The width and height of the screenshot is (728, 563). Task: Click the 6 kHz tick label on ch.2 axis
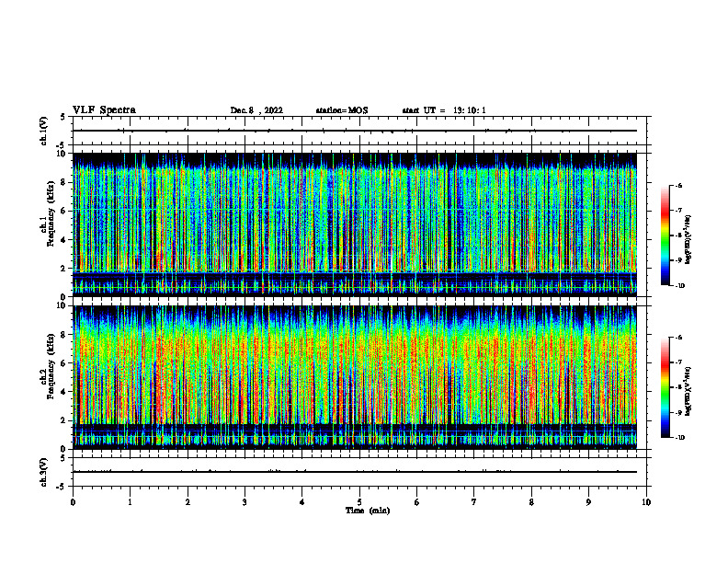coord(64,363)
